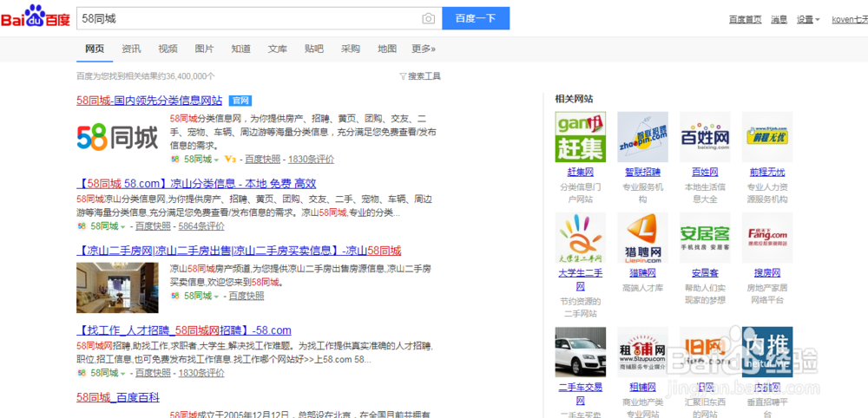Screen dimensions: 868x418
Task: Open the 消息 messages link
Action: click(779, 19)
